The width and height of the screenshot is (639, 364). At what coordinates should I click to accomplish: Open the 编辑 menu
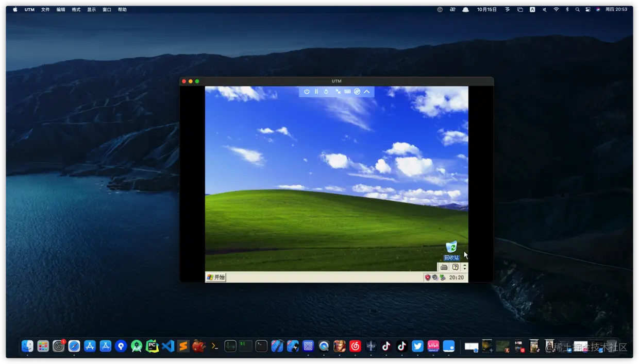tap(61, 9)
